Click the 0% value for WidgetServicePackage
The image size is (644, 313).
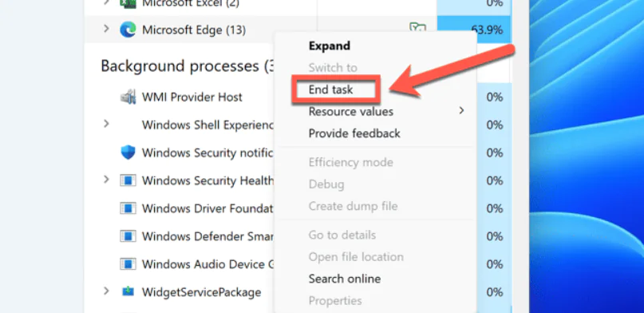coord(495,292)
